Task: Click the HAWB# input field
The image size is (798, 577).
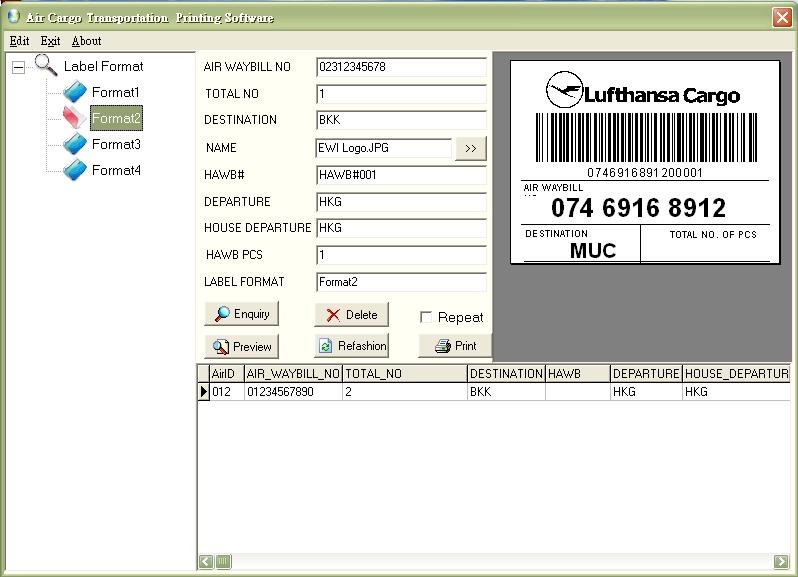Action: click(401, 175)
